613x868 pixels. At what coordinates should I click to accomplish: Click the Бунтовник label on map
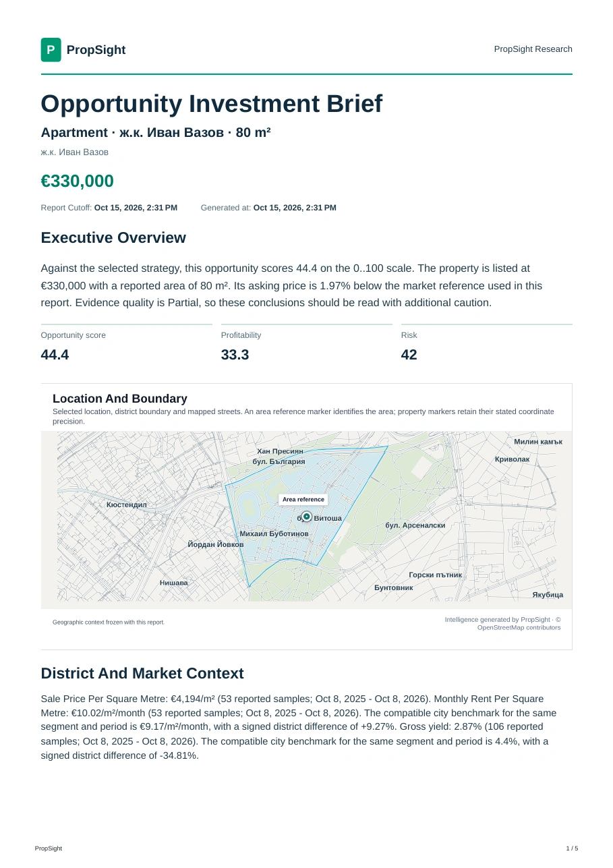[x=394, y=588]
